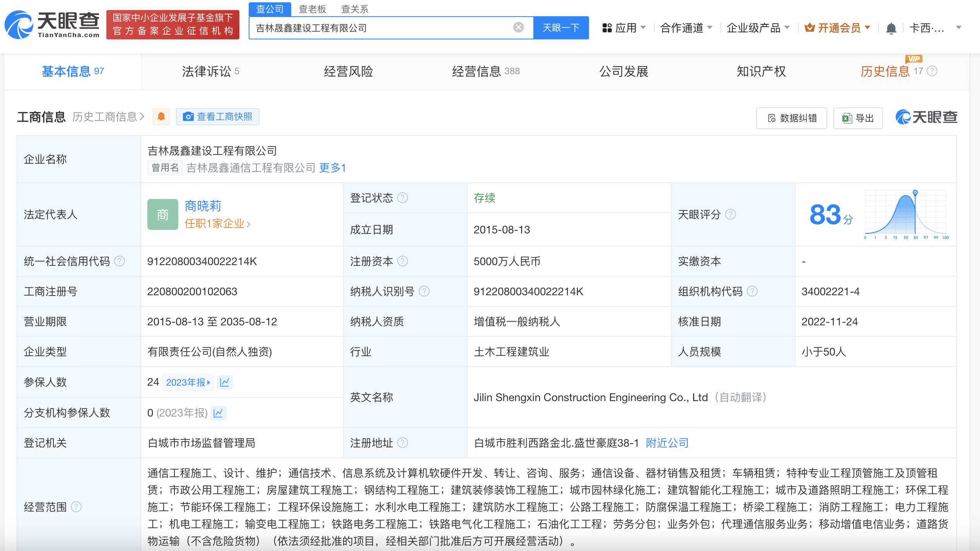Screen dimensions: 980x551
Task: Open the 公司发展 tab
Action: click(x=624, y=71)
